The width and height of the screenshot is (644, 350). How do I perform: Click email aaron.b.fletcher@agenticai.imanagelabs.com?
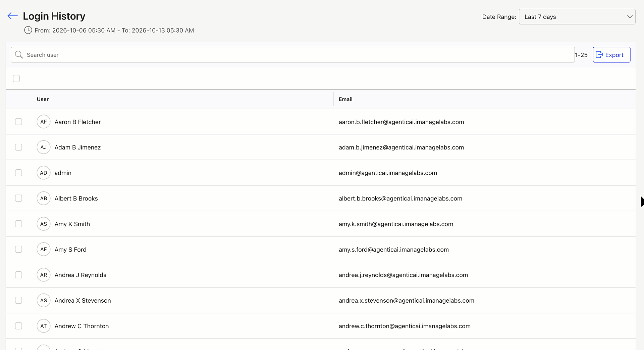point(401,122)
